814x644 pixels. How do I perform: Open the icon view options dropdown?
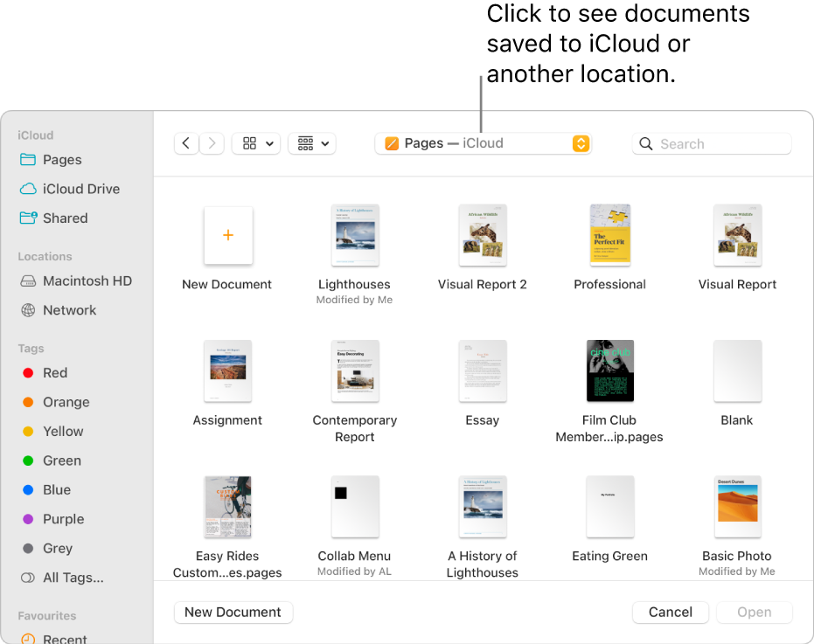point(255,143)
